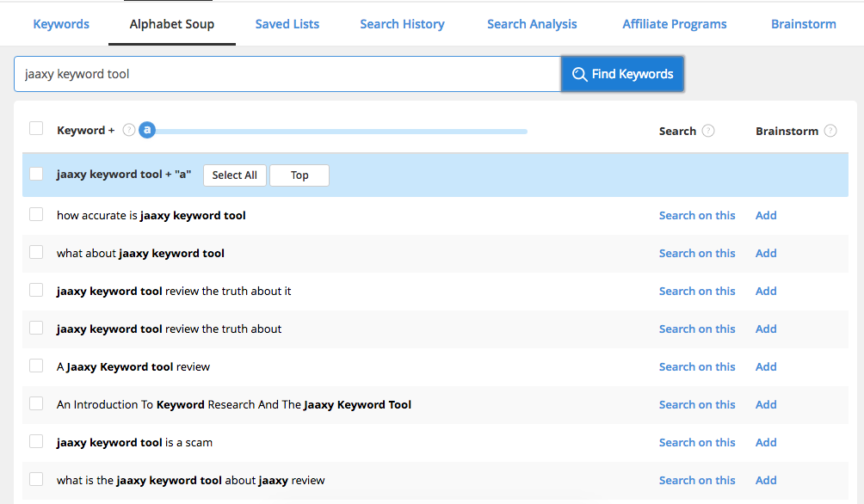Image resolution: width=864 pixels, height=504 pixels.
Task: Click the 'Search' column header
Action: pos(677,131)
